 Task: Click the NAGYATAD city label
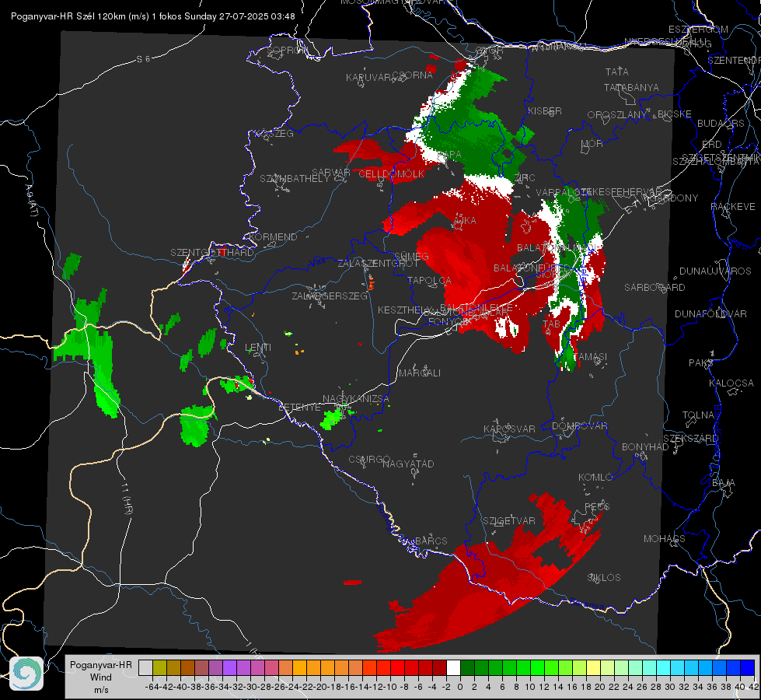click(408, 464)
